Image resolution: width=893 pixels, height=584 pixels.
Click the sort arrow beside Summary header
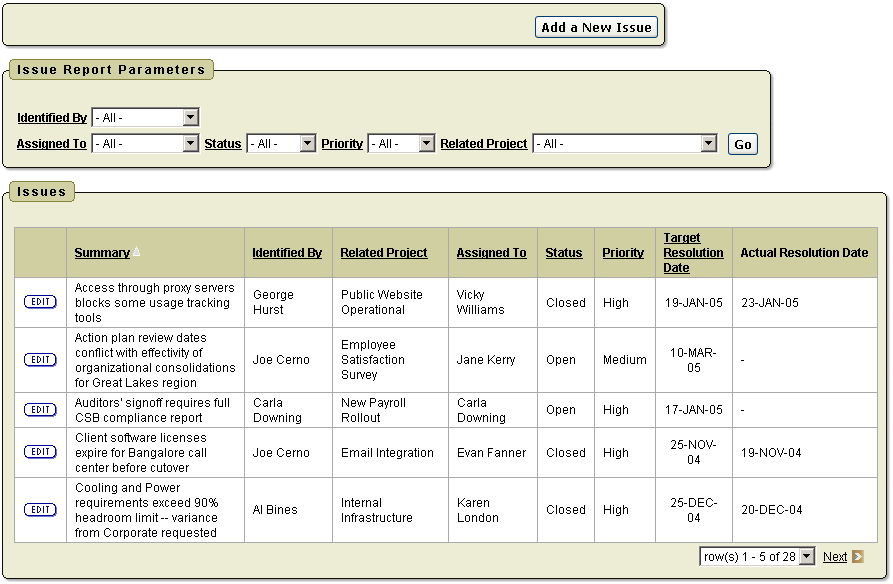[137, 252]
